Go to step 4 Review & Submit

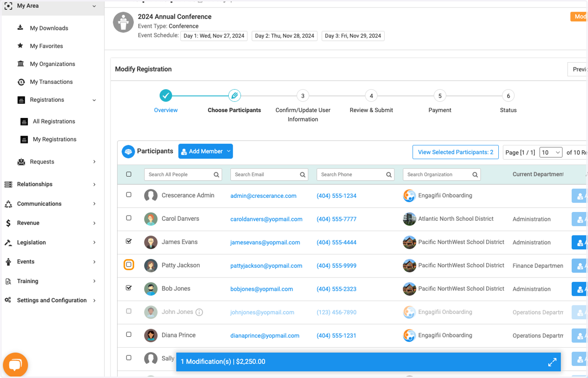click(x=371, y=95)
